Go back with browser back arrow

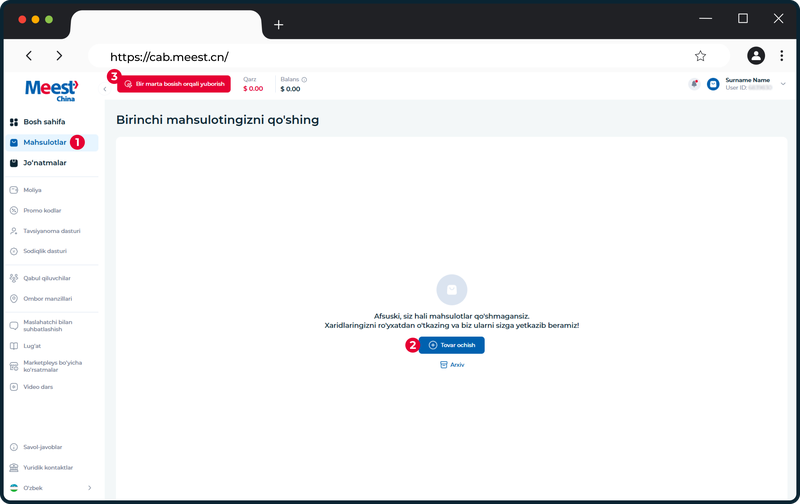tap(29, 56)
